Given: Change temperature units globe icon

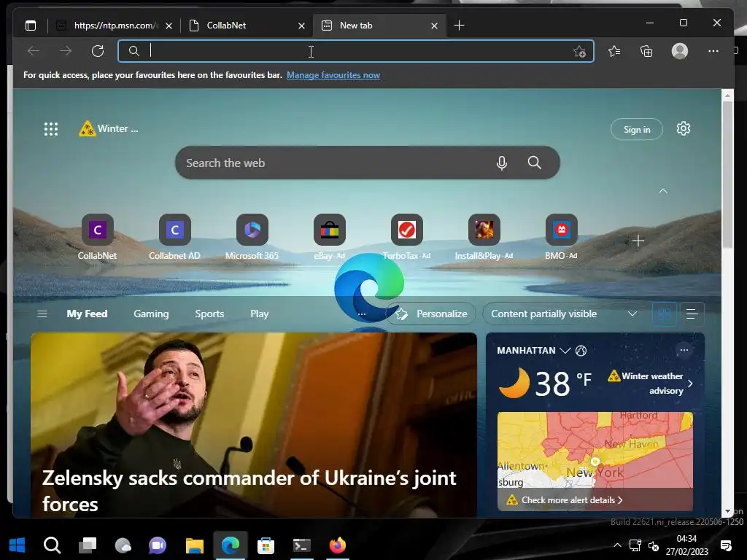Looking at the screenshot, I should [x=581, y=351].
